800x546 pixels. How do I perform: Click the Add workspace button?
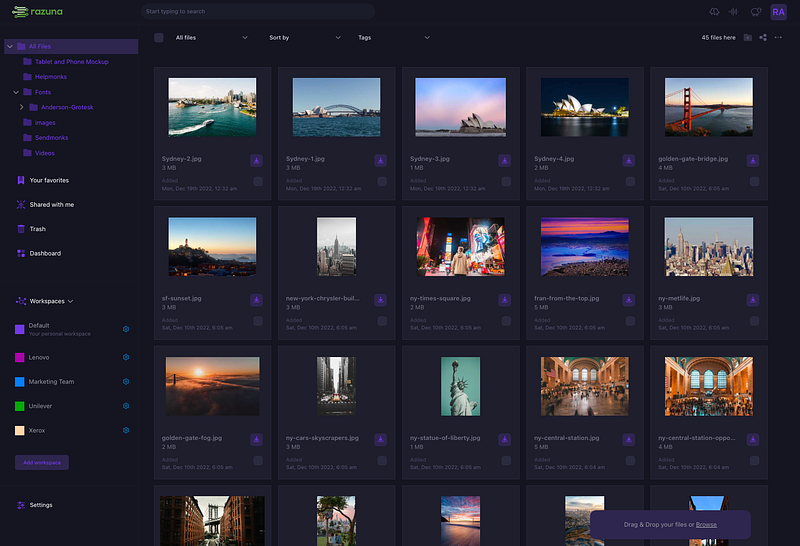pyautogui.click(x=42, y=462)
